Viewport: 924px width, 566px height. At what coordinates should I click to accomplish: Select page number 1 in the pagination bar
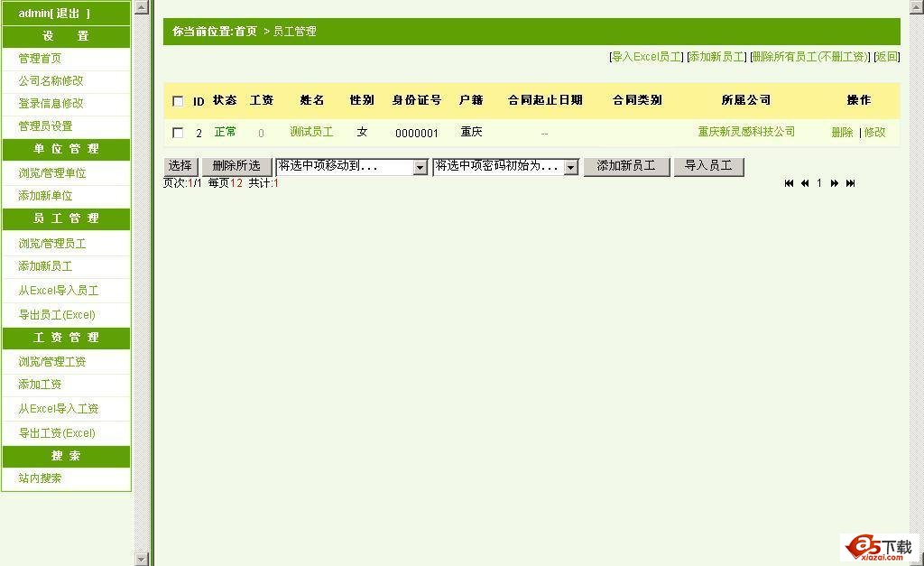pos(819,183)
